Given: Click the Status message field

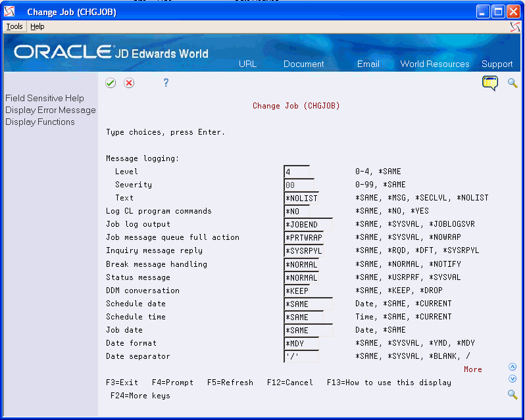Looking at the screenshot, I should point(301,277).
